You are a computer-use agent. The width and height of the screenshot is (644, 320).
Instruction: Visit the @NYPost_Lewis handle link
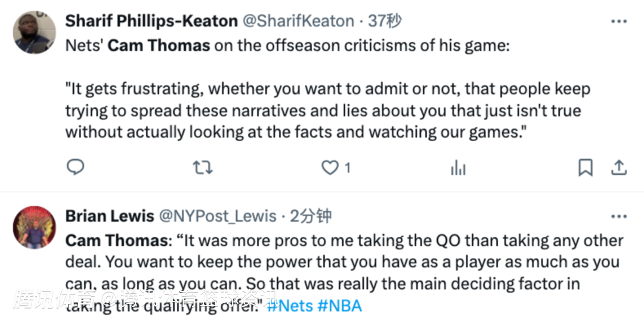click(217, 216)
